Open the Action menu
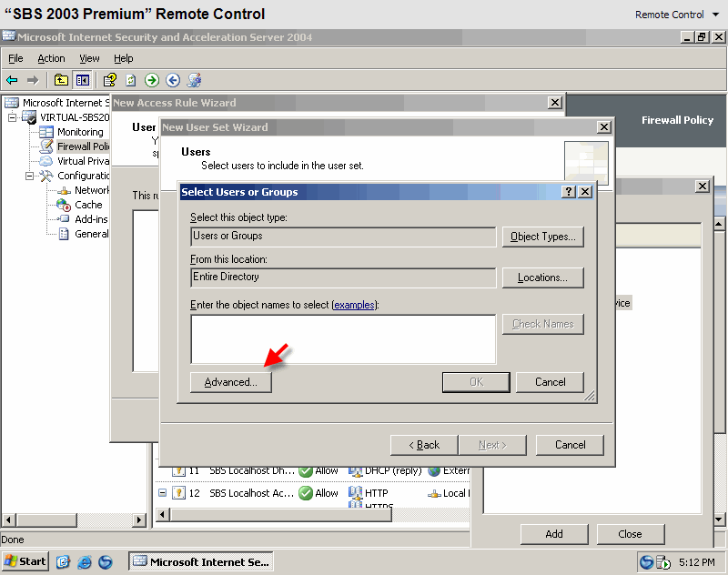 point(51,58)
